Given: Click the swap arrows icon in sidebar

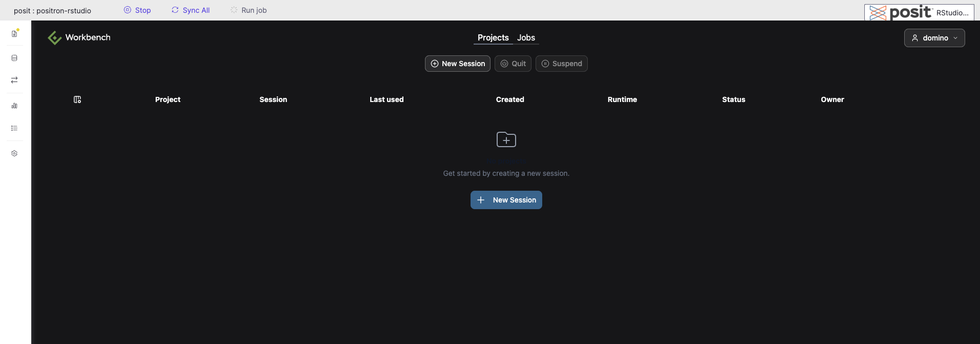Looking at the screenshot, I should (x=14, y=80).
